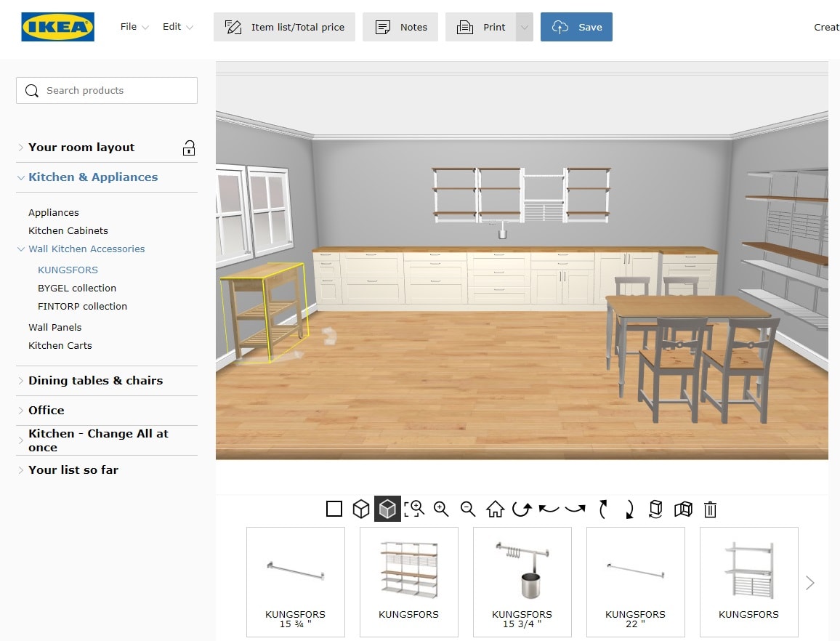Click the search magnifier icon
This screenshot has height=641, width=840.
(31, 91)
